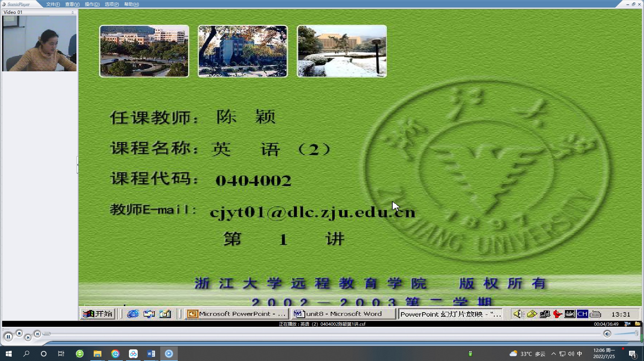The width and height of the screenshot is (644, 361).
Task: Launch the green 360 browser taskbar icon
Action: pos(80,354)
